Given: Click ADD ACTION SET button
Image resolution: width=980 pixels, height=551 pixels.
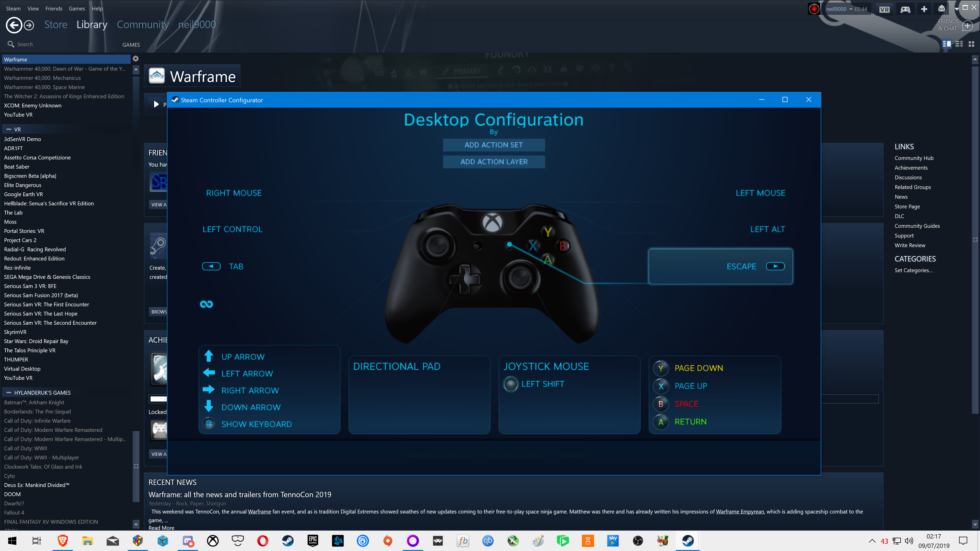Looking at the screenshot, I should pos(494,145).
